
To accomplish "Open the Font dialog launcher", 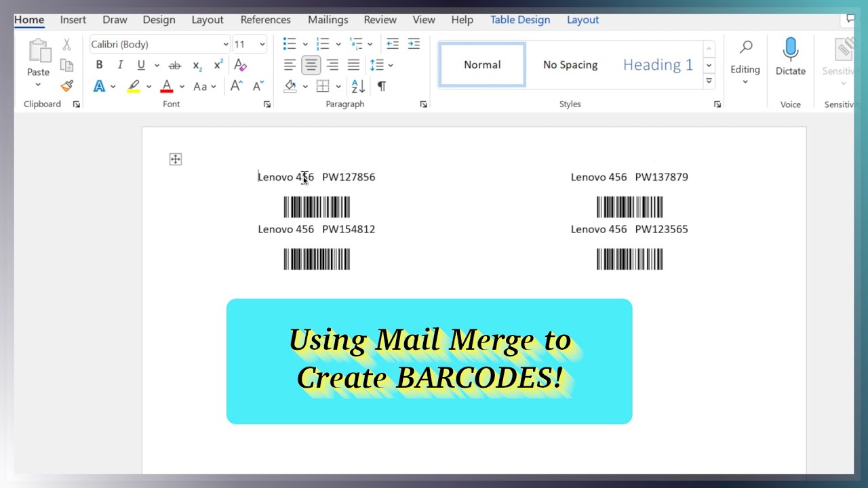I will [x=267, y=104].
